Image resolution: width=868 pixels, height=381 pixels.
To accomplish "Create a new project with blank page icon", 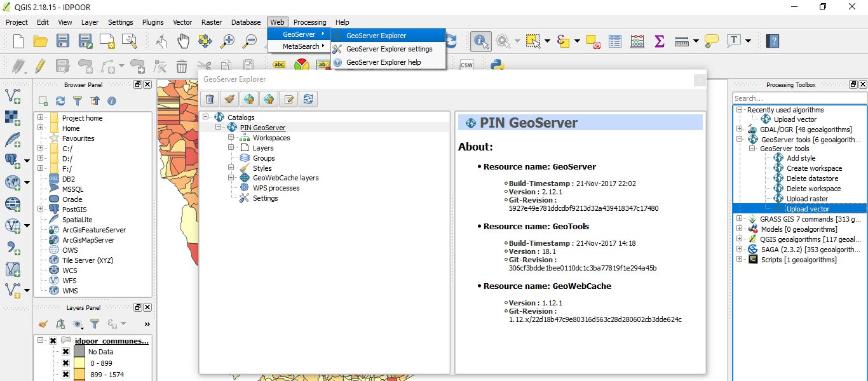I will [18, 41].
